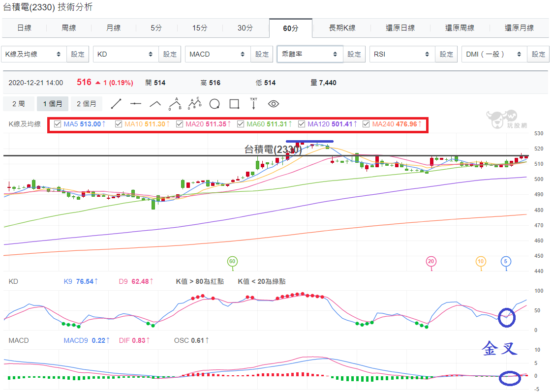Click 設定 next to the RSI dropdown
The image size is (554, 392).
coord(446,54)
